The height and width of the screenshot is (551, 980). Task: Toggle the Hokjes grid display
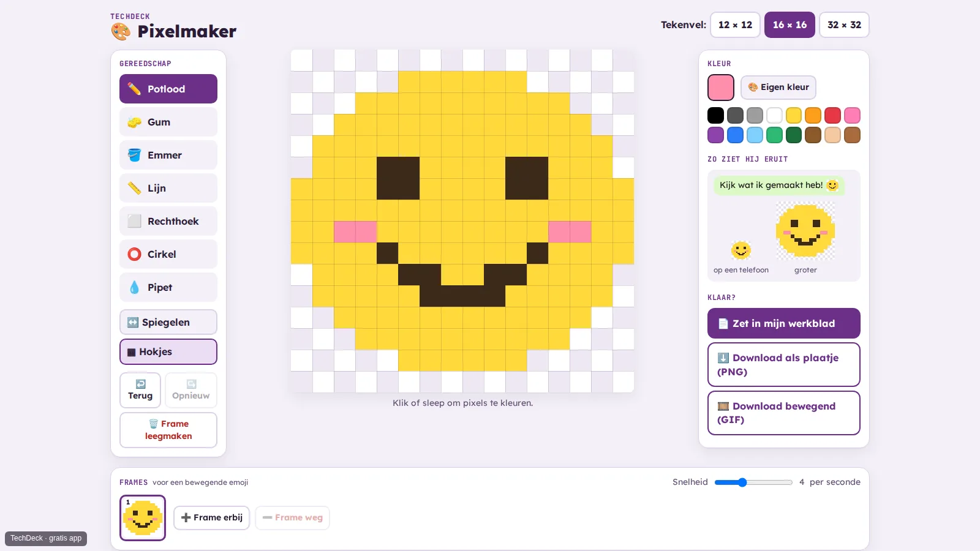168,351
